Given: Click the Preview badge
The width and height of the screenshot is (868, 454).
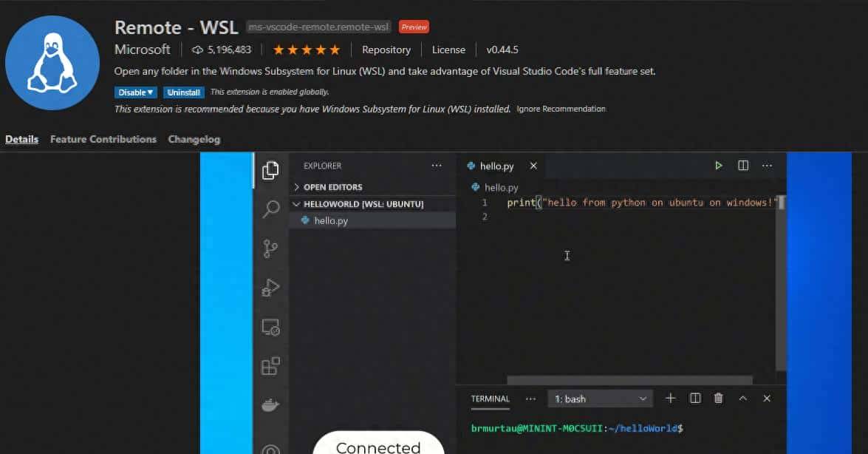Looking at the screenshot, I should click(x=414, y=27).
